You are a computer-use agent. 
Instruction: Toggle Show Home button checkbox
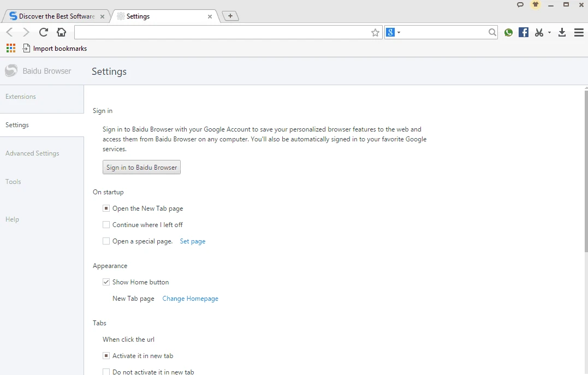click(x=106, y=282)
